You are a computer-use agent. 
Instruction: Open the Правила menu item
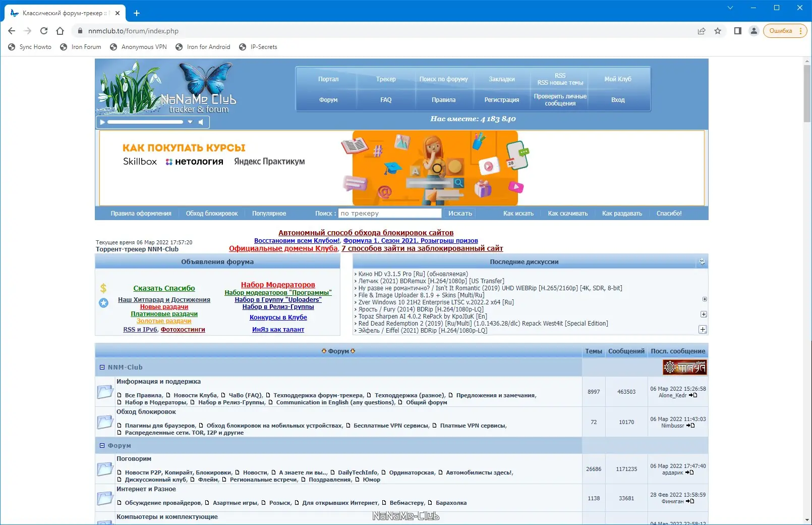click(x=444, y=100)
